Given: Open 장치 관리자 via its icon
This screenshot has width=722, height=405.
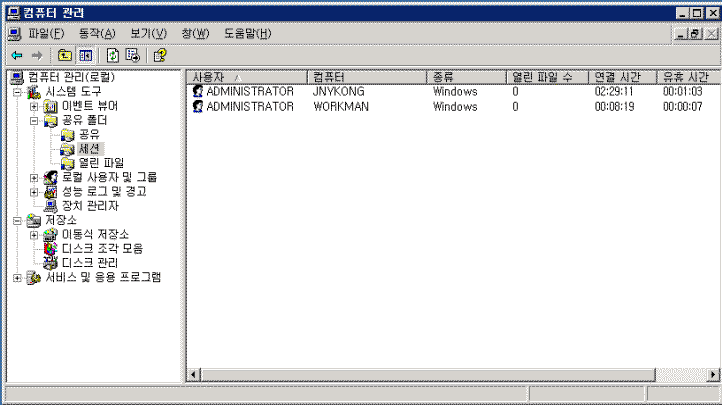Looking at the screenshot, I should point(50,206).
